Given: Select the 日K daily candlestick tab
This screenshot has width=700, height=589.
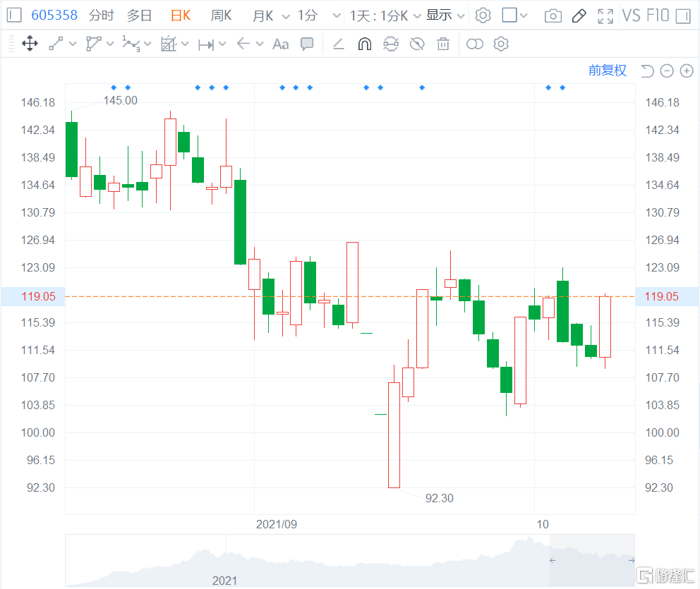Looking at the screenshot, I should [181, 16].
